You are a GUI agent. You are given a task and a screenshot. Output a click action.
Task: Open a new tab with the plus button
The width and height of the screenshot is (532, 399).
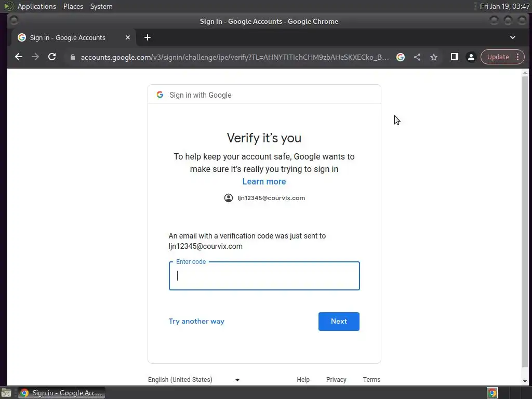point(147,37)
